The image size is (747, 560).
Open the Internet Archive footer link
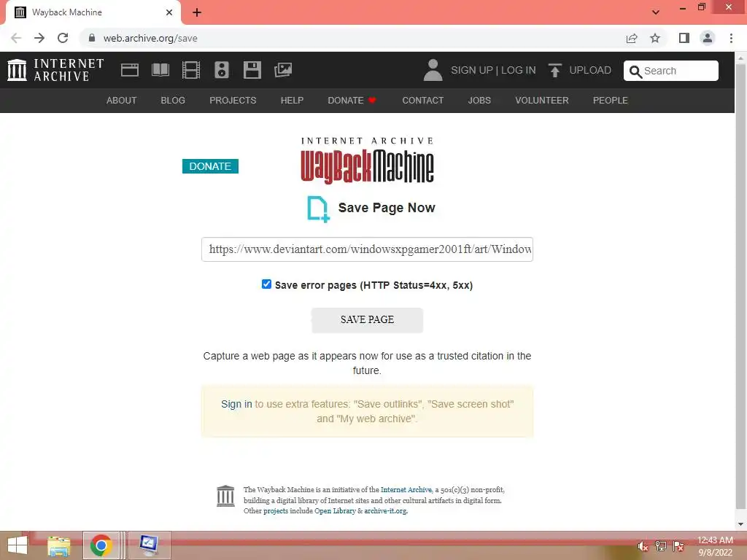click(406, 489)
